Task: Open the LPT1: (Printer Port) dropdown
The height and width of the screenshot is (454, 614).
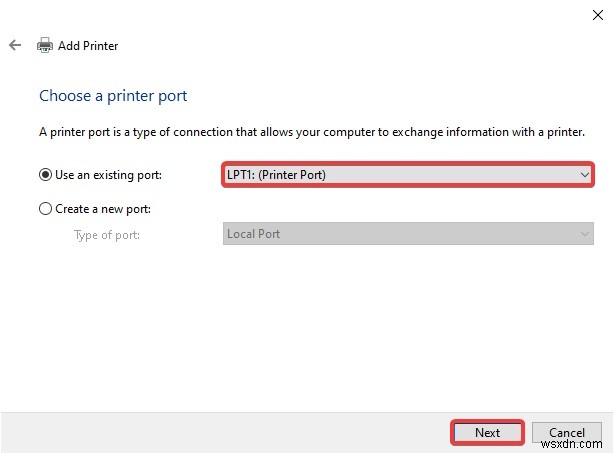Action: click(400, 175)
